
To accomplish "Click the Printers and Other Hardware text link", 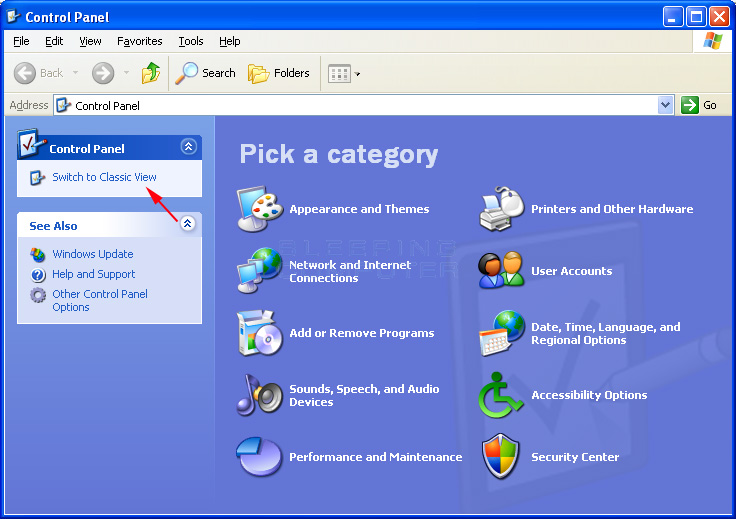I will point(612,209).
